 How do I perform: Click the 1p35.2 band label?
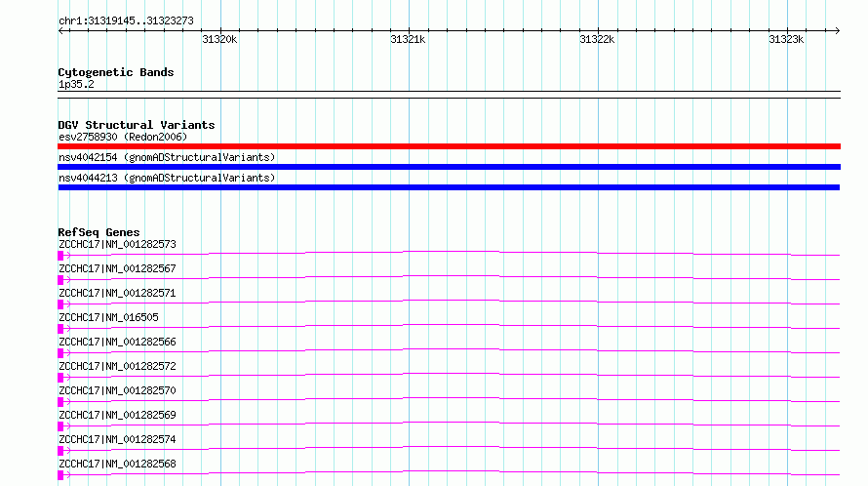[x=76, y=85]
